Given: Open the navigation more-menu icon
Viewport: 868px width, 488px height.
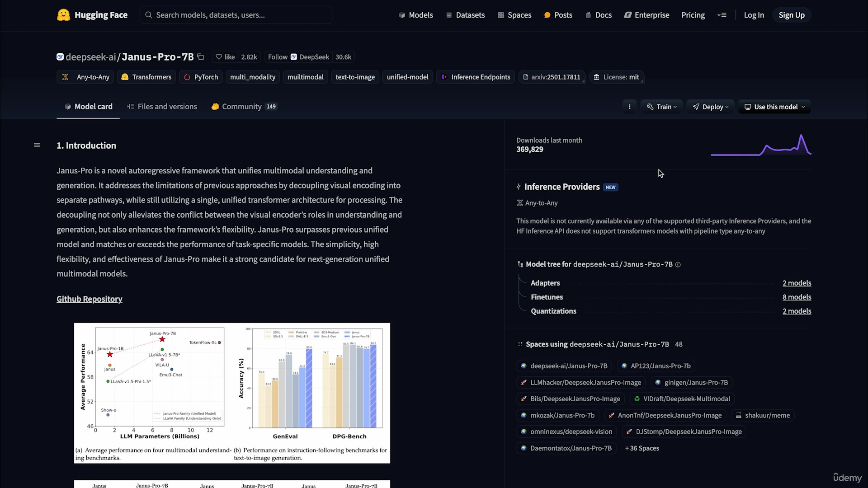Looking at the screenshot, I should 722,15.
